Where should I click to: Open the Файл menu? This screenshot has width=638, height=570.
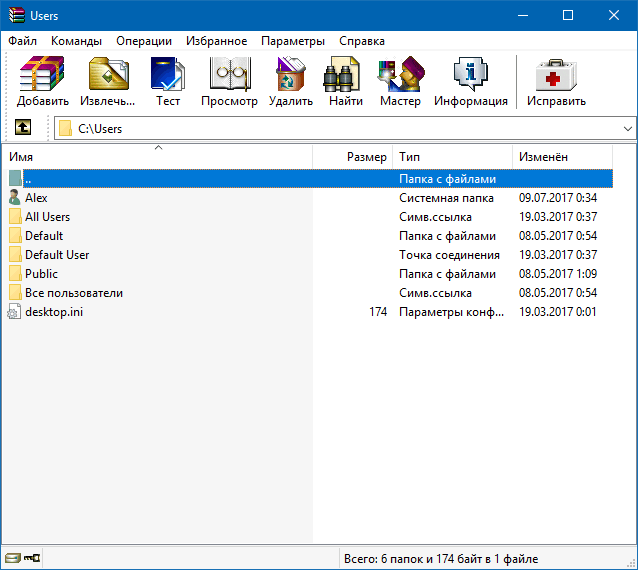23,41
